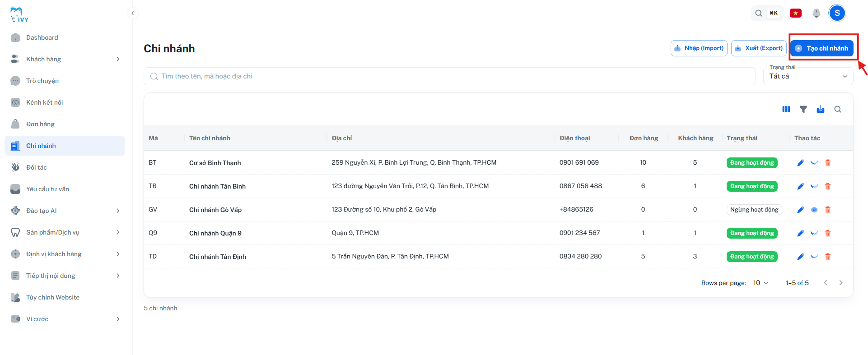Click the table download icon

pyautogui.click(x=821, y=109)
